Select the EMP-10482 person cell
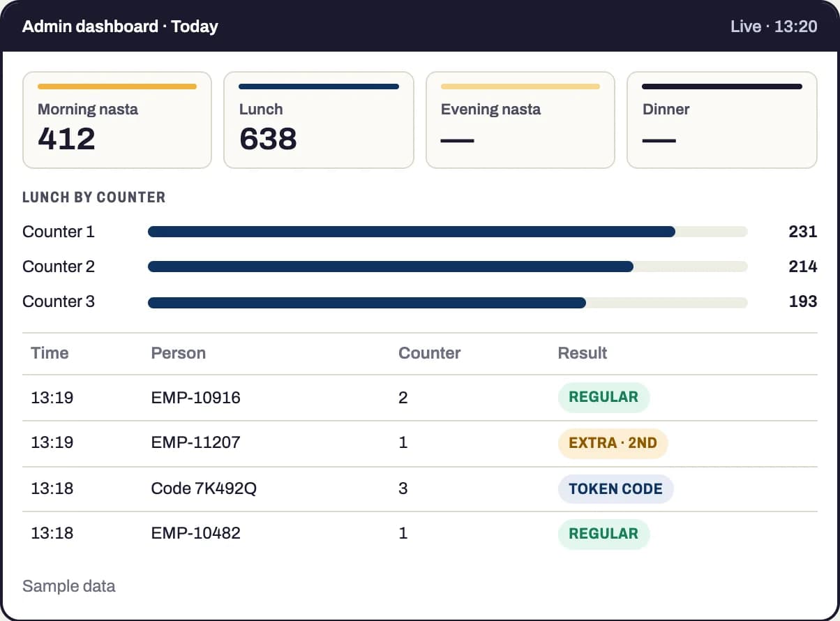This screenshot has height=621, width=840. [x=196, y=533]
